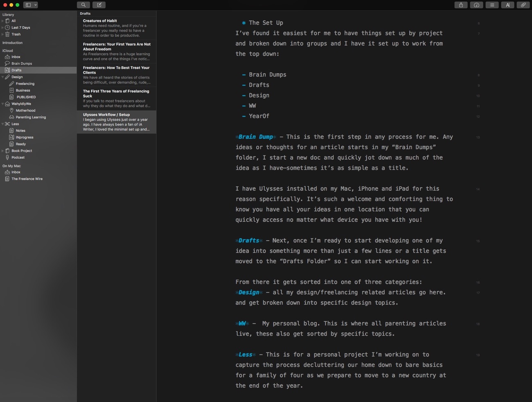Collapse the Design group triangle

pos(2,77)
